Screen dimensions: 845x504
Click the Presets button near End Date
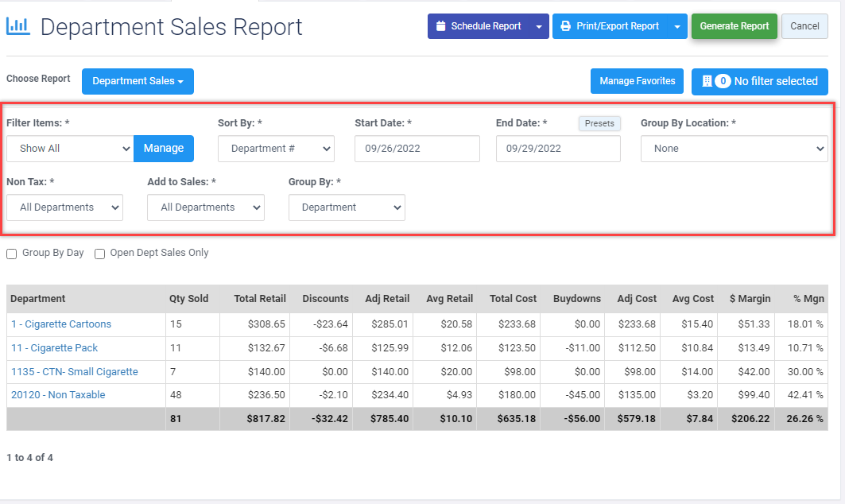click(600, 123)
